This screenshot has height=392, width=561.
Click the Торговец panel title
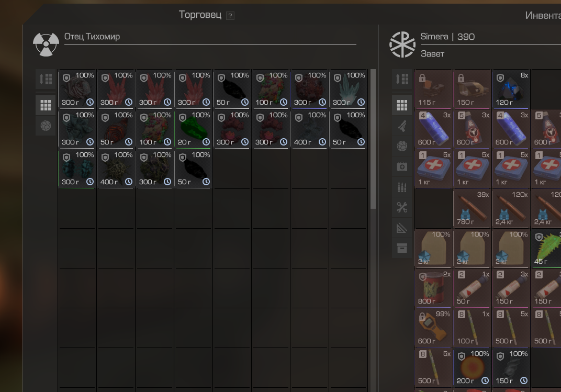pyautogui.click(x=200, y=15)
